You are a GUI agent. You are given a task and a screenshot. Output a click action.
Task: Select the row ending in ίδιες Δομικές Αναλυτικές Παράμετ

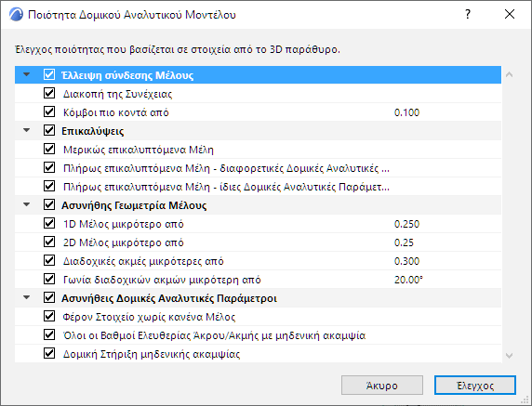(x=226, y=187)
